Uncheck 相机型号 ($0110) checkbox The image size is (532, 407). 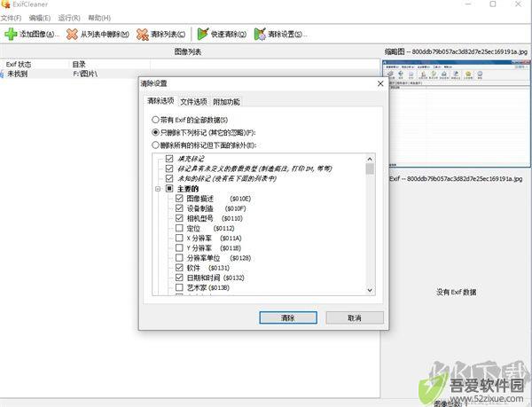pos(179,218)
